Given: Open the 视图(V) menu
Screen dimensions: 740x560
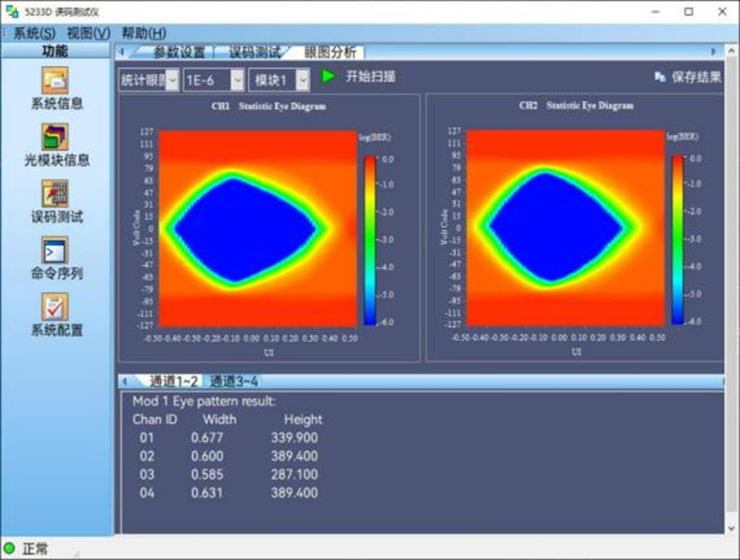Looking at the screenshot, I should [88, 33].
